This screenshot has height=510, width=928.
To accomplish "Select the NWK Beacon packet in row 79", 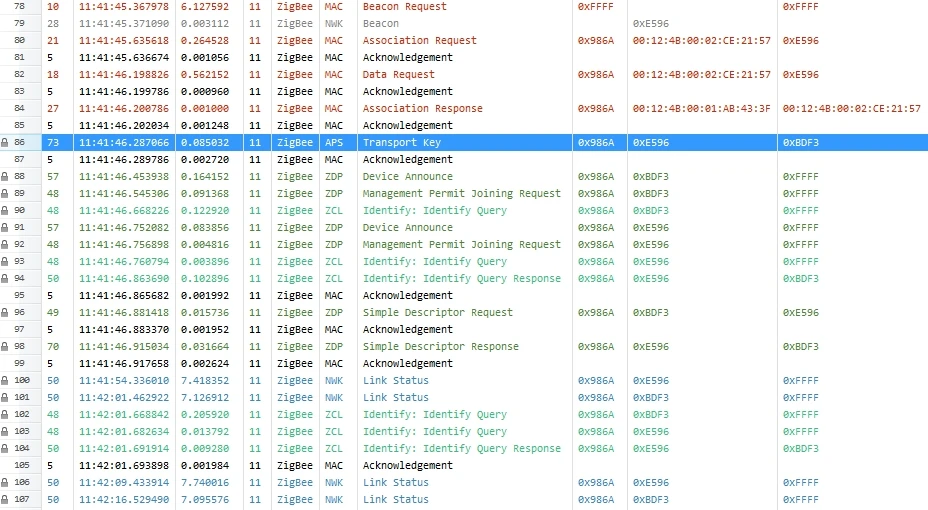I will (x=381, y=24).
